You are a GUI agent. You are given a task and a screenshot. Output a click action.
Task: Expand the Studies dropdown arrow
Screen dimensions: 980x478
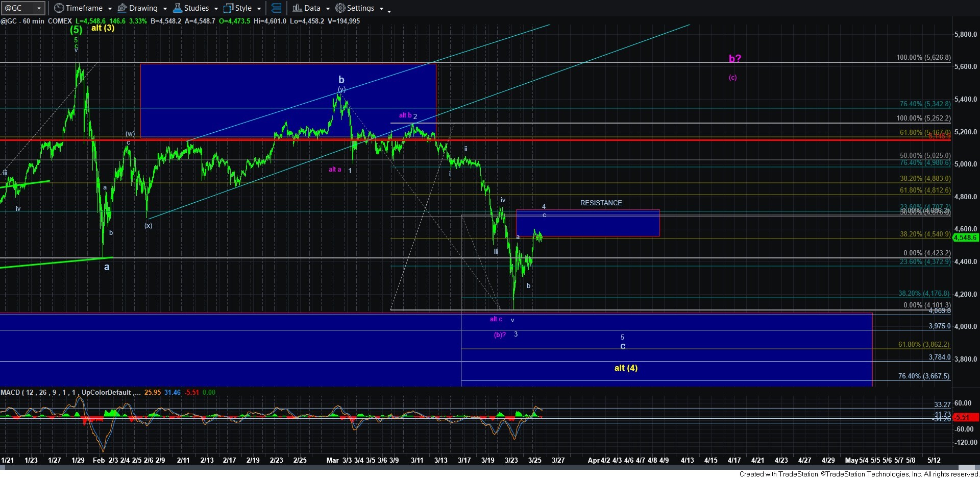click(x=216, y=9)
